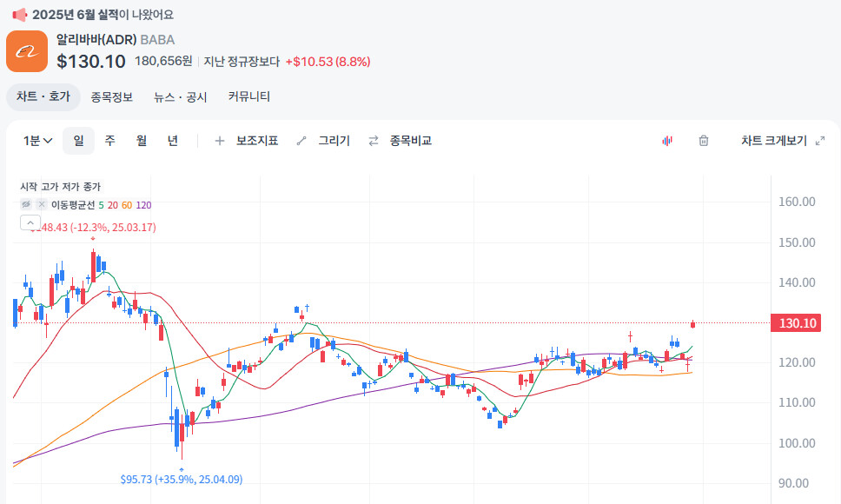Click the trash can delete icon
This screenshot has height=504, width=841.
704,141
